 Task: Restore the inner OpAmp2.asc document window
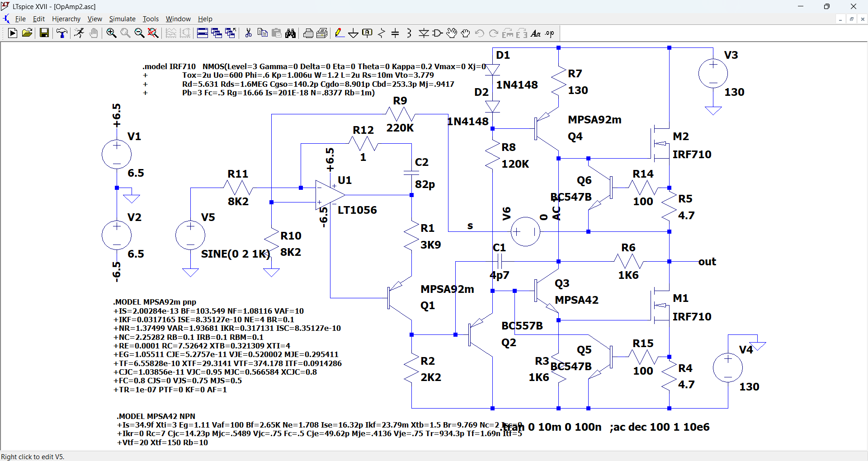pyautogui.click(x=851, y=19)
